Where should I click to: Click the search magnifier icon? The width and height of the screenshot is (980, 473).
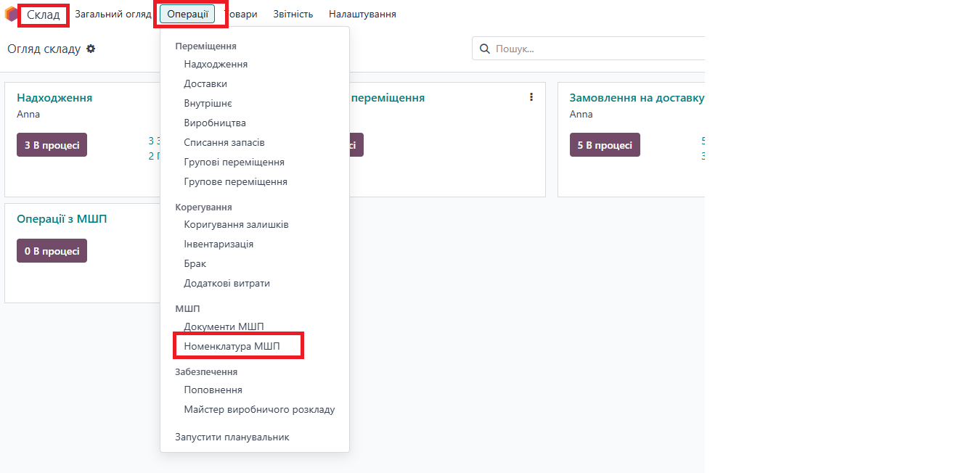tap(484, 49)
